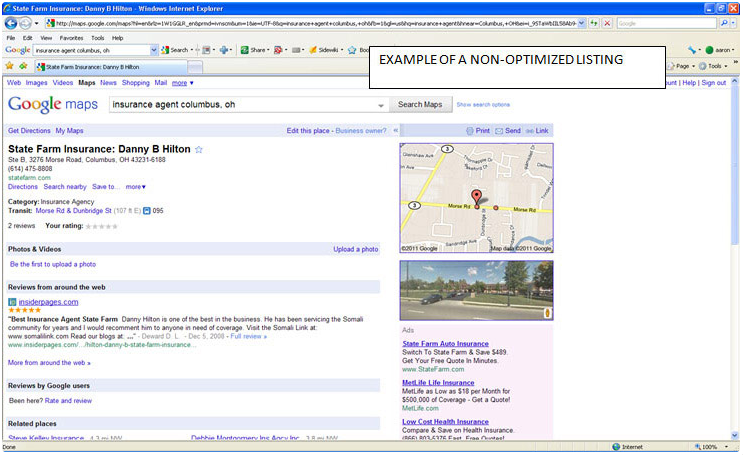Collapse the left panel with double arrow
The height and width of the screenshot is (455, 743).
coord(396,131)
